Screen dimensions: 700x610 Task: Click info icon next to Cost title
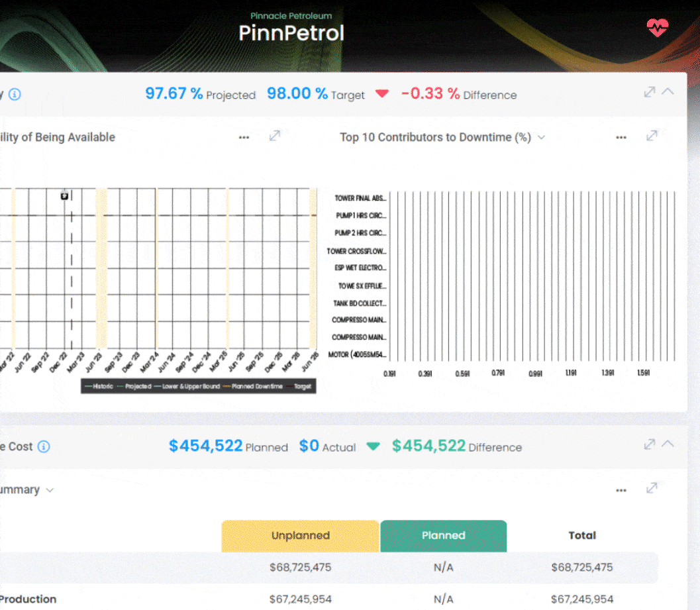tap(44, 446)
